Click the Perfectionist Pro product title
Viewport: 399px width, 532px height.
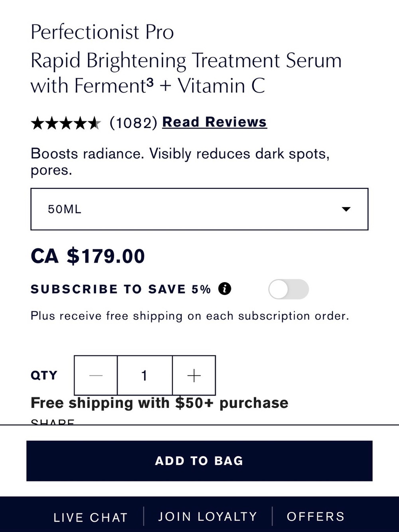[x=102, y=32]
